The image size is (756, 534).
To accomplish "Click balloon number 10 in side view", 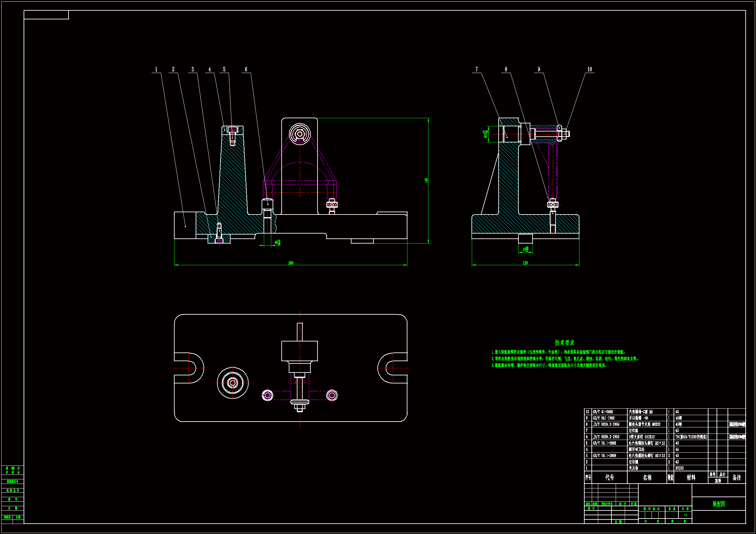I will tap(589, 69).
